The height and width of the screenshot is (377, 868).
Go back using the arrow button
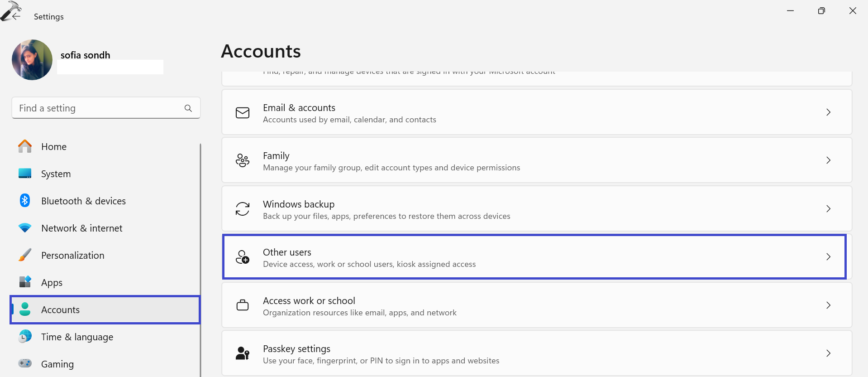click(17, 16)
